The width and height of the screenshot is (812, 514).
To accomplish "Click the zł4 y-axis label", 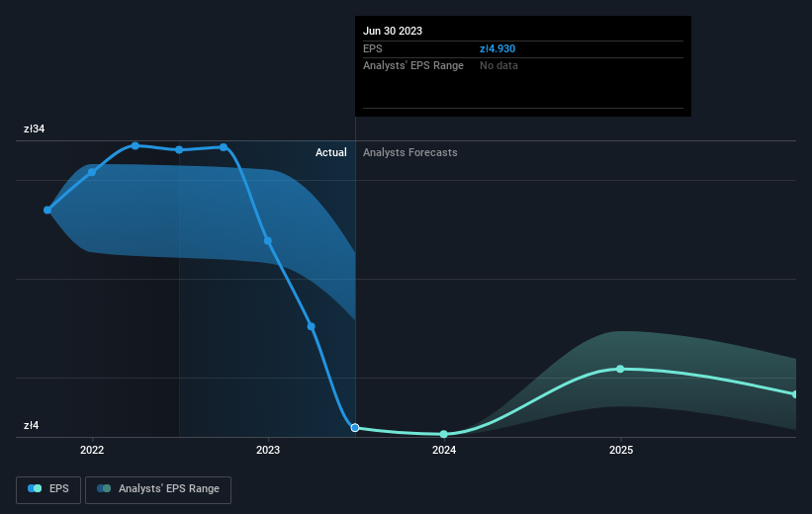I will click(x=31, y=425).
